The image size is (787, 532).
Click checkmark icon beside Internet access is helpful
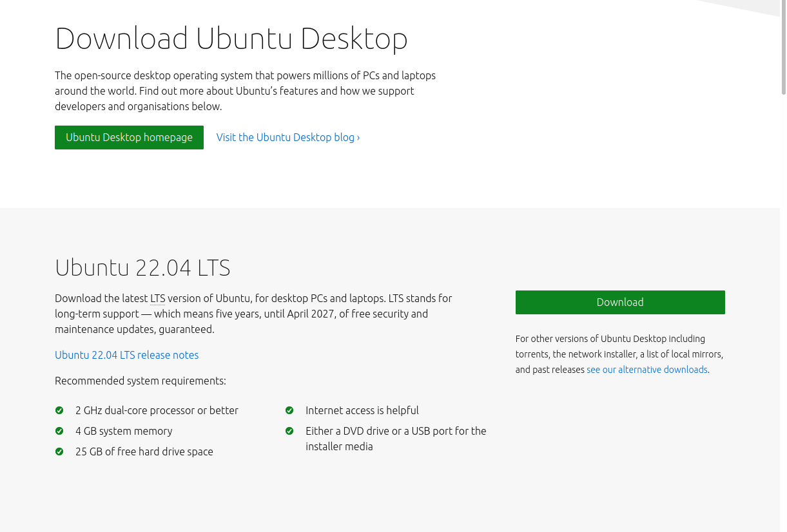(x=289, y=410)
